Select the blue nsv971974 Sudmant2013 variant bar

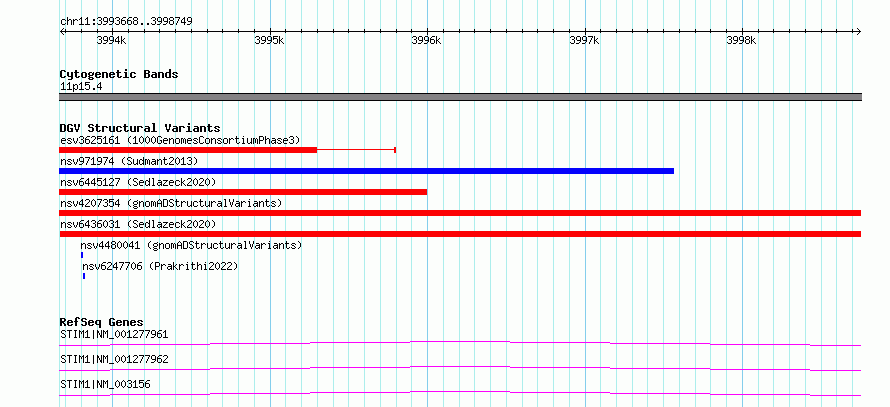[x=367, y=171]
